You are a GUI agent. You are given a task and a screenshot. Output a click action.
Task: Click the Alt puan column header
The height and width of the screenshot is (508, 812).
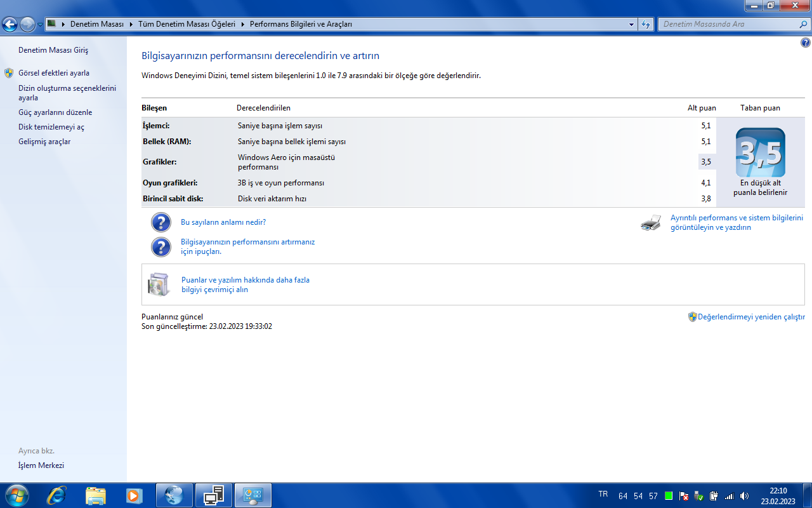pos(702,108)
